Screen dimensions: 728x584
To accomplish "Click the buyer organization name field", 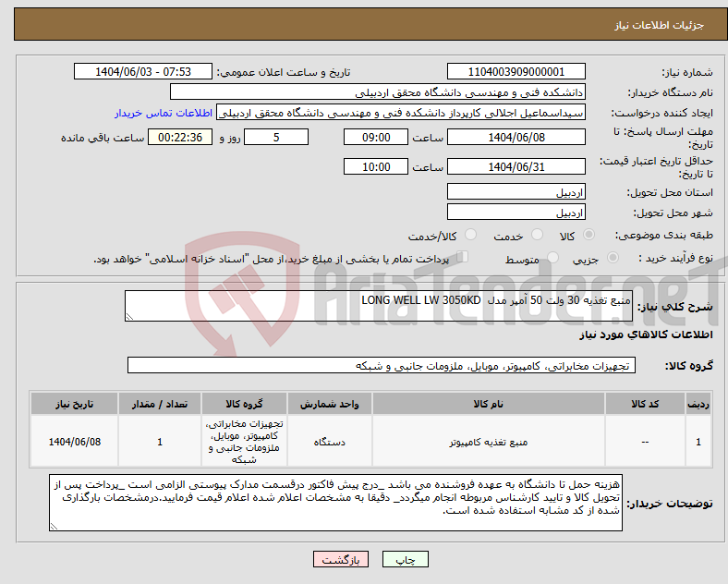I will 378,91.
